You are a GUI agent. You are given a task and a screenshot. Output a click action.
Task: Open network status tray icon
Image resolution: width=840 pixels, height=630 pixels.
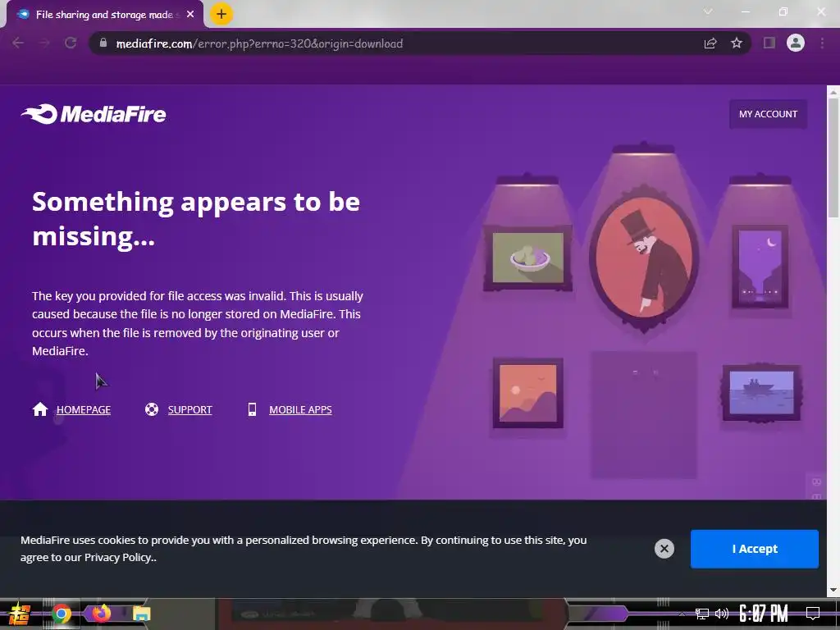point(702,614)
